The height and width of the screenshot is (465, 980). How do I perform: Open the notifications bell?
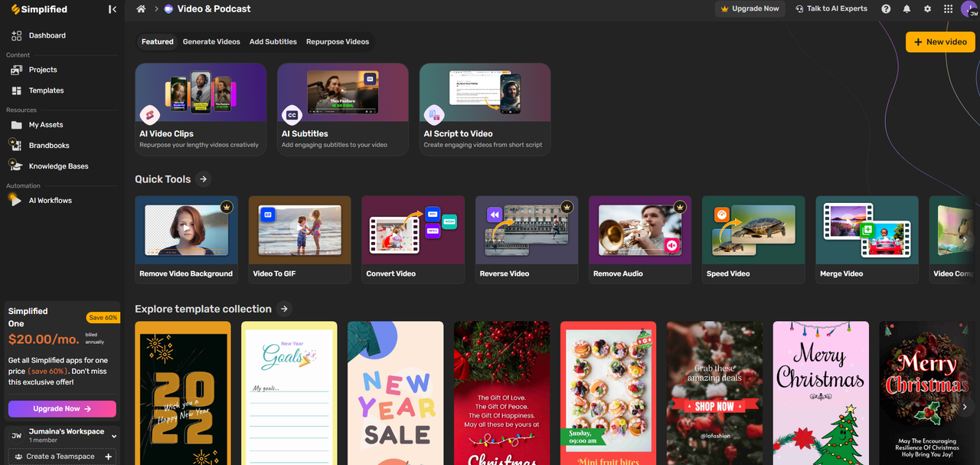click(x=906, y=9)
